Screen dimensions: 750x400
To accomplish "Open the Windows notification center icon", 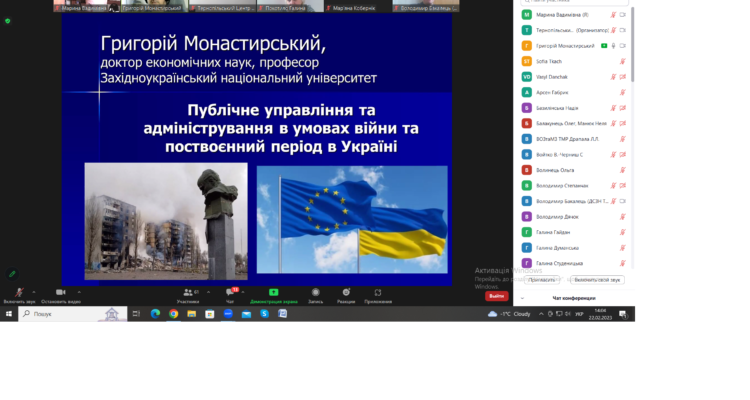I will [623, 314].
